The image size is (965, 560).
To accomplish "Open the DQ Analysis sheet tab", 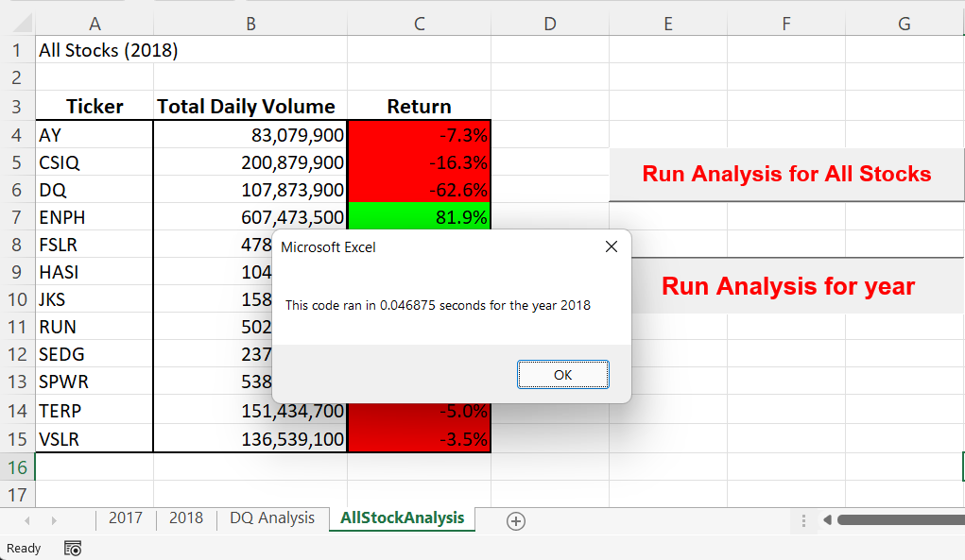I will click(272, 518).
